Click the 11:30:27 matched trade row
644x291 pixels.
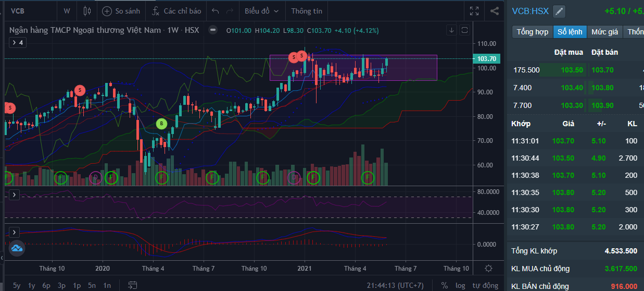pyautogui.click(x=575, y=227)
